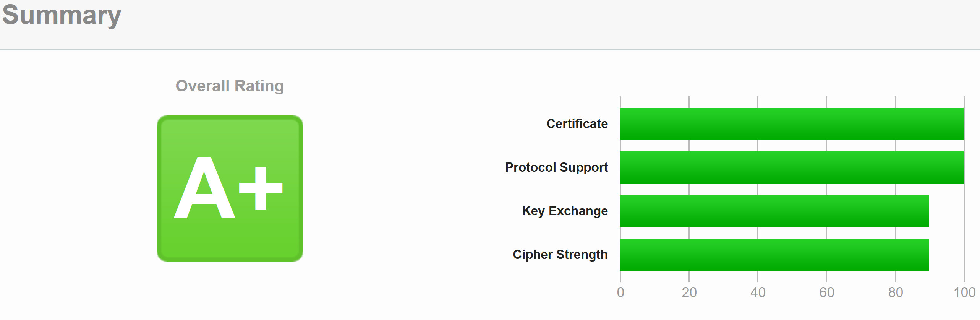Viewport: 980px width, 320px height.
Task: Click the green Key Exchange score bar
Action: [x=774, y=211]
